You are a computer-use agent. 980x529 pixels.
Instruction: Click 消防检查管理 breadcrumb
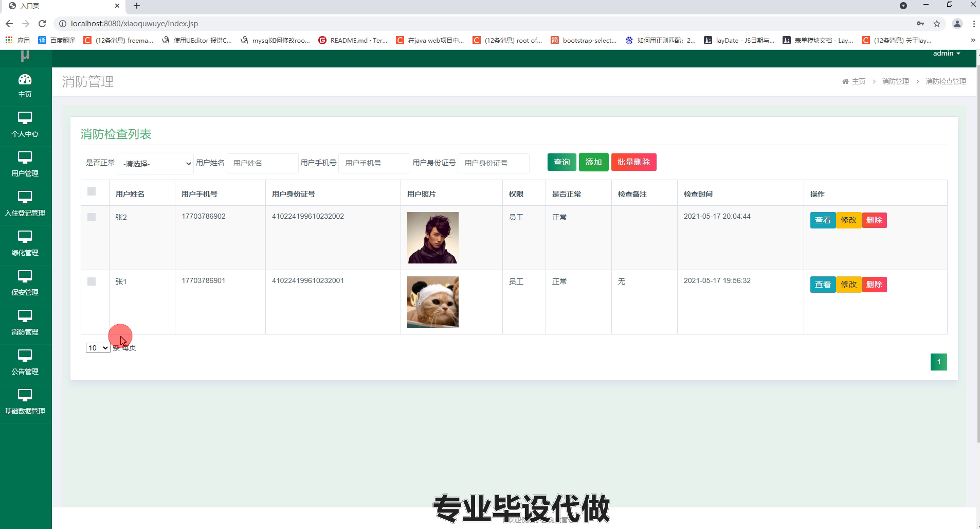pos(946,81)
